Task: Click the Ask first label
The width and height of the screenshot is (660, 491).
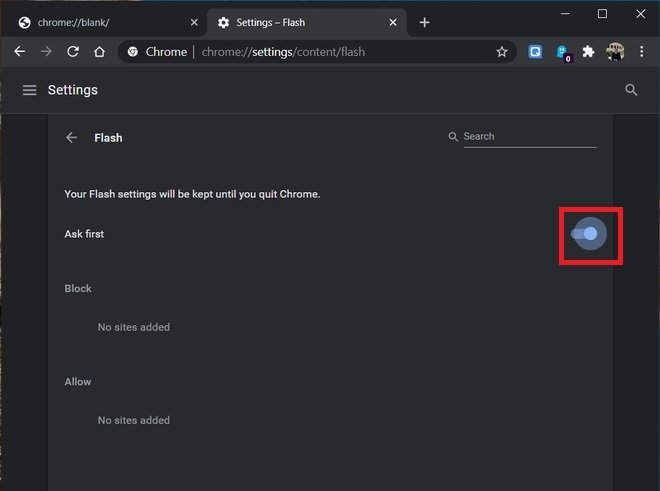Action: 84,234
